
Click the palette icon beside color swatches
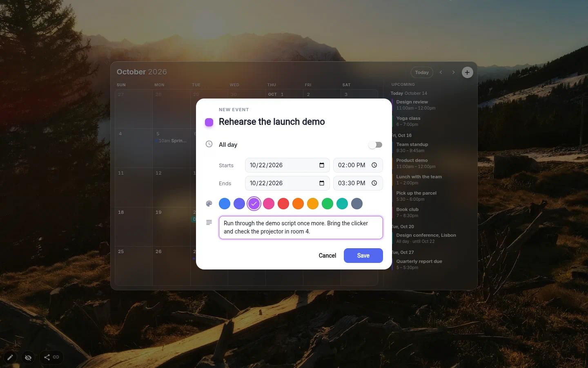pyautogui.click(x=209, y=204)
